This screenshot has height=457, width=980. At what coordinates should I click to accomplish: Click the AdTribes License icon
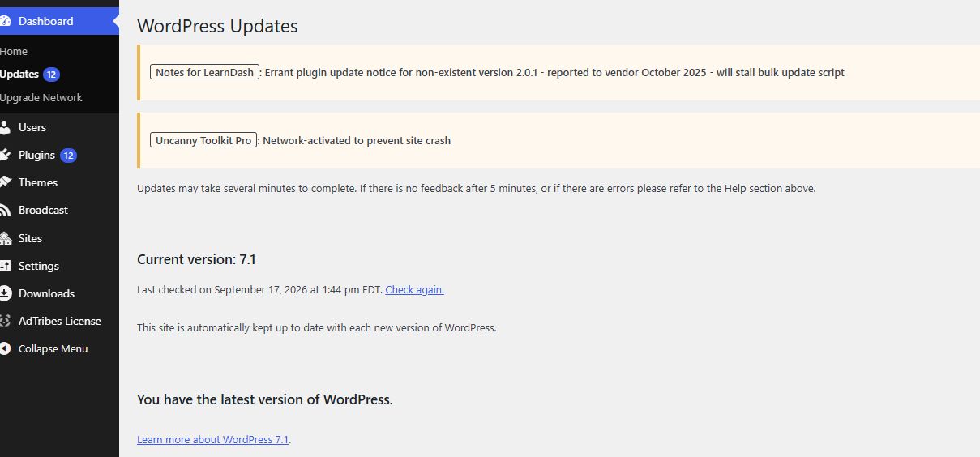5,321
